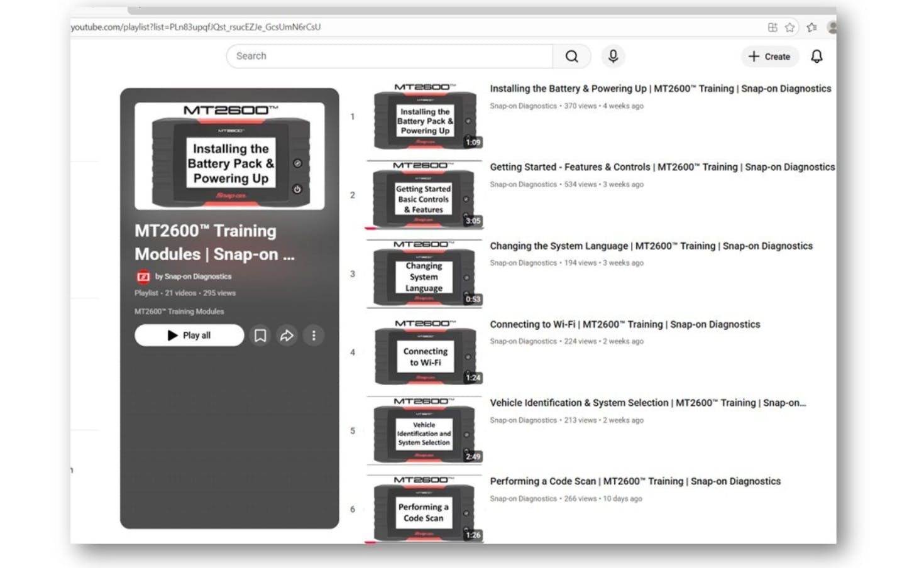Select Changing the System Language video title
The width and height of the screenshot is (924, 568).
pos(651,246)
